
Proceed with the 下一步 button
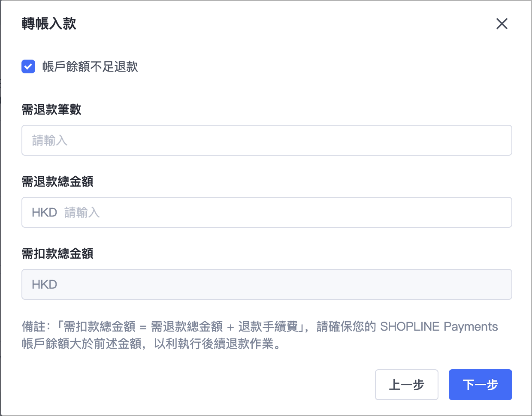481,385
